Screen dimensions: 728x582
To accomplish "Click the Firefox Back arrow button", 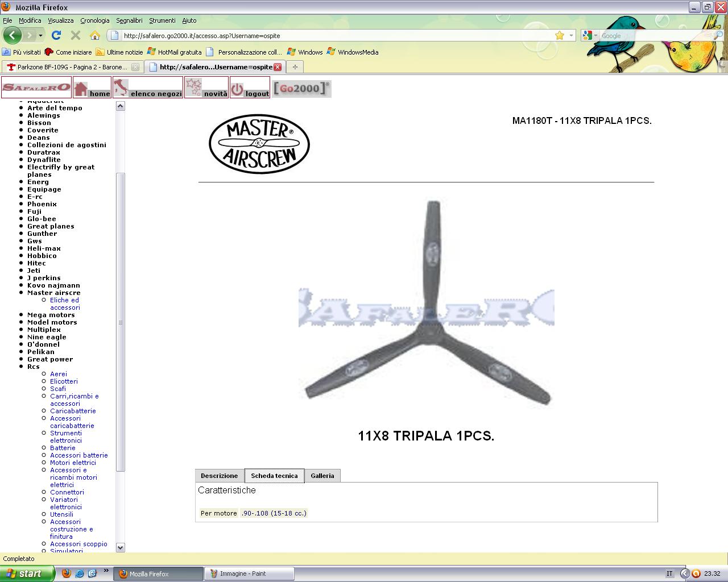I will [x=13, y=35].
